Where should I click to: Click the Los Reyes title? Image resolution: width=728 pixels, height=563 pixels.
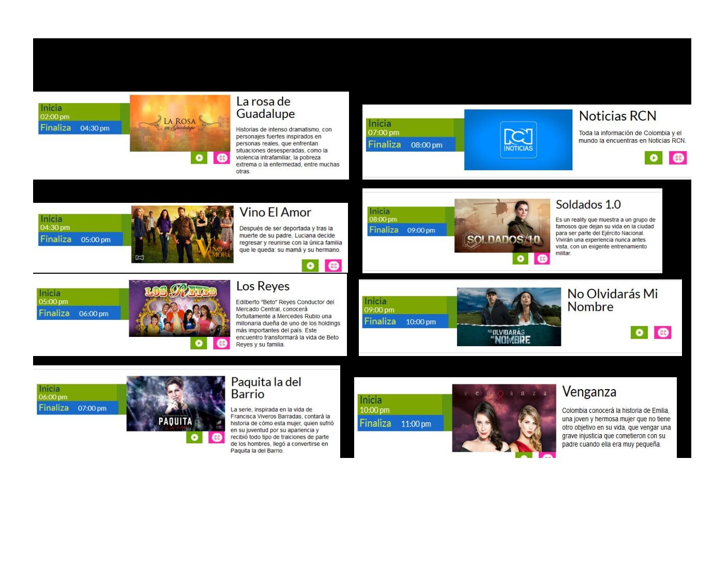point(263,286)
